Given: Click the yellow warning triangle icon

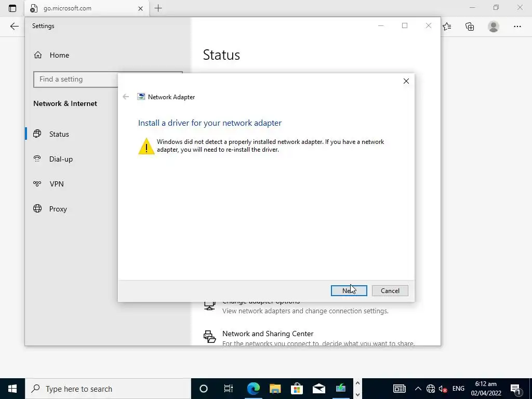Looking at the screenshot, I should 146,146.
